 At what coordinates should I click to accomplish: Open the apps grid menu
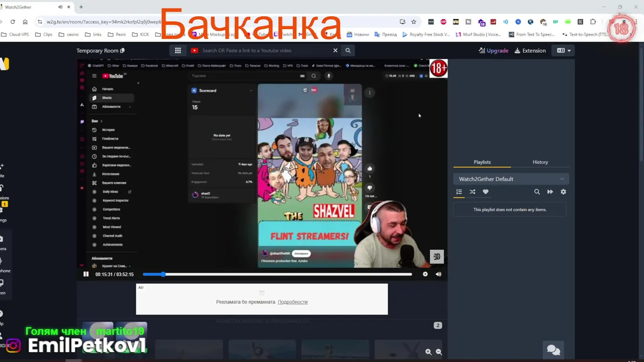tap(178, 50)
